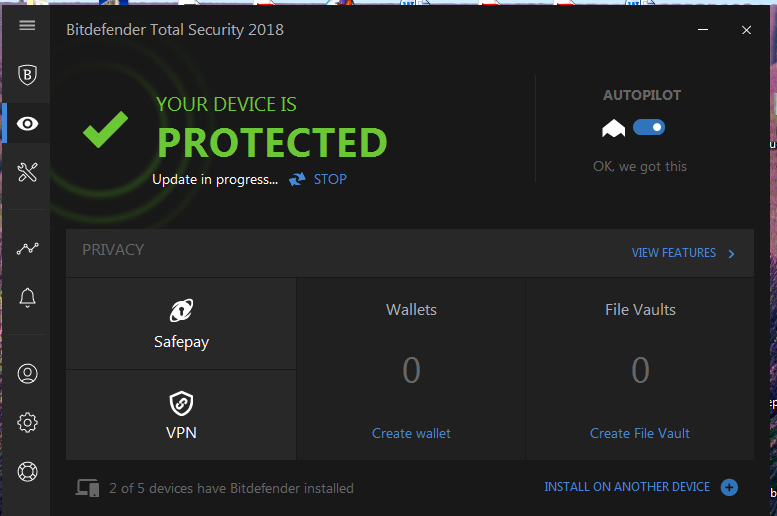Click the 'OK, we got this' text
Image resolution: width=777 pixels, height=516 pixels.
tap(640, 167)
